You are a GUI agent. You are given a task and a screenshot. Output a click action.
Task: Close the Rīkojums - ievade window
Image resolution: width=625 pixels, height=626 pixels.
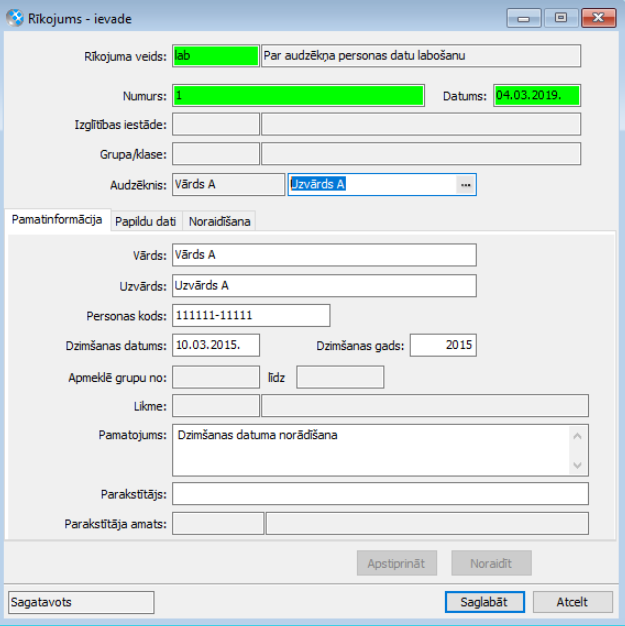pos(598,18)
